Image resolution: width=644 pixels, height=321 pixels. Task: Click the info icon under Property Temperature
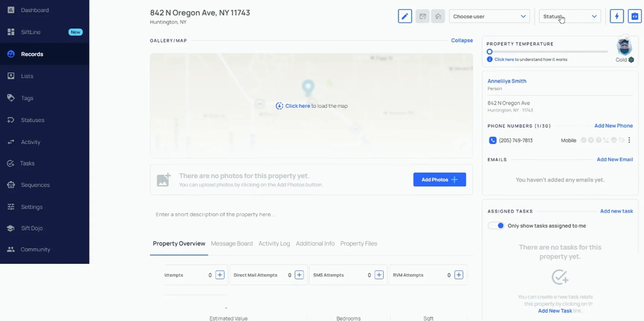tap(490, 59)
